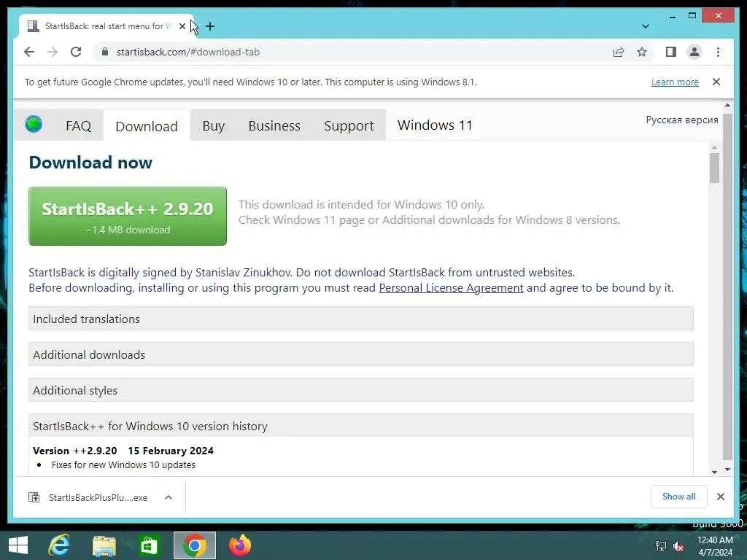Close the downloads bar
747x560 pixels.
(x=721, y=497)
